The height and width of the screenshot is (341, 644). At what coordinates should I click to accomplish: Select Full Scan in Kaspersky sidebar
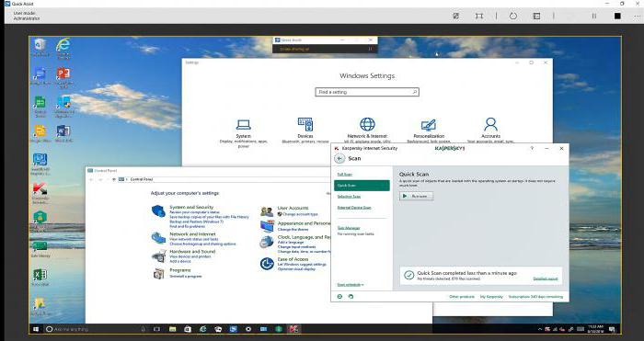pyautogui.click(x=345, y=175)
